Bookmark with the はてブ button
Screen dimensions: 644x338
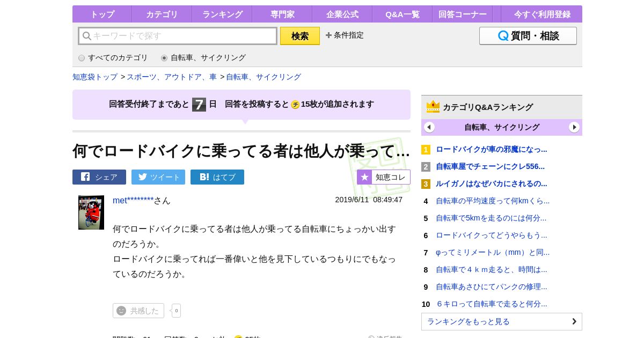217,177
